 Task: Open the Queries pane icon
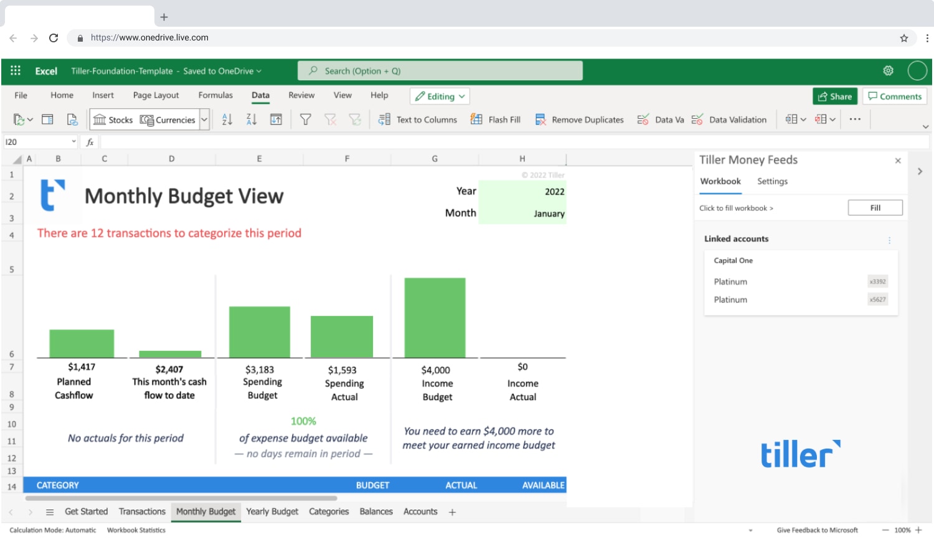coord(47,119)
